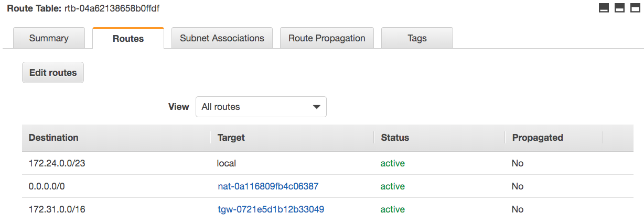This screenshot has height=224, width=644.
Task: Select the 172.31.0.0/16 destination cell
Action: pos(57,209)
